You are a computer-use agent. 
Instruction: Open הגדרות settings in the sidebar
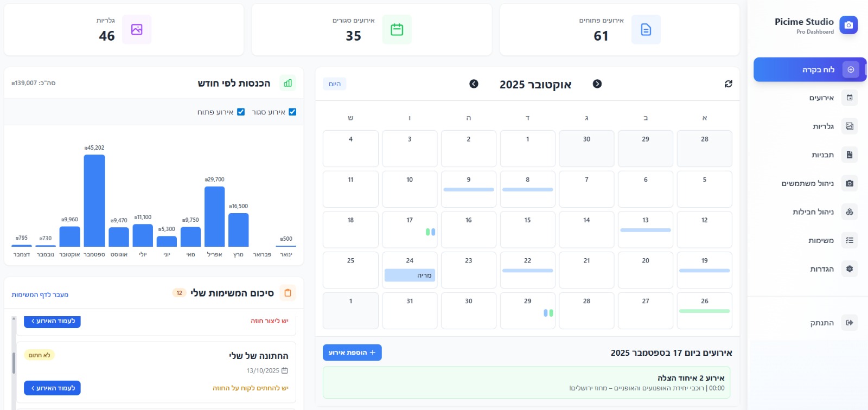[821, 269]
